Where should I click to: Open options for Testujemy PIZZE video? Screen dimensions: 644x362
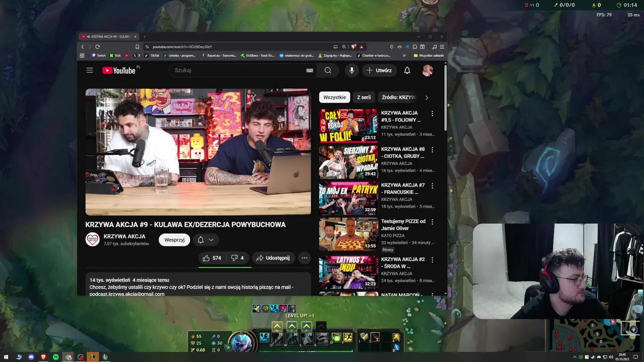tap(432, 222)
